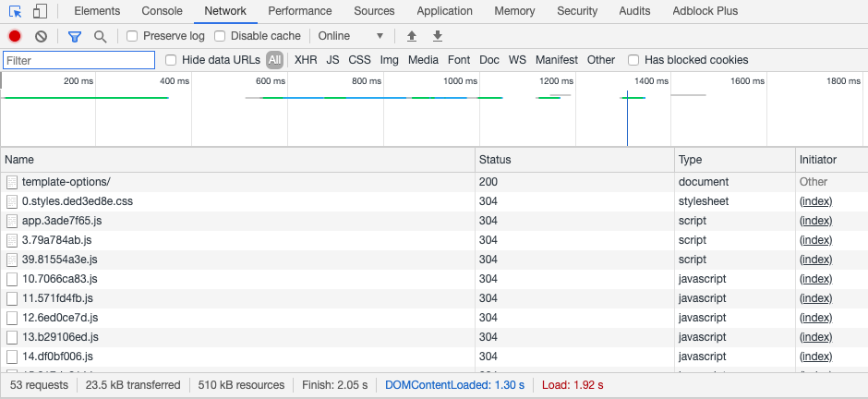Click the 200 status of template-options/
Screen dimensions: 868x399
[488, 182]
